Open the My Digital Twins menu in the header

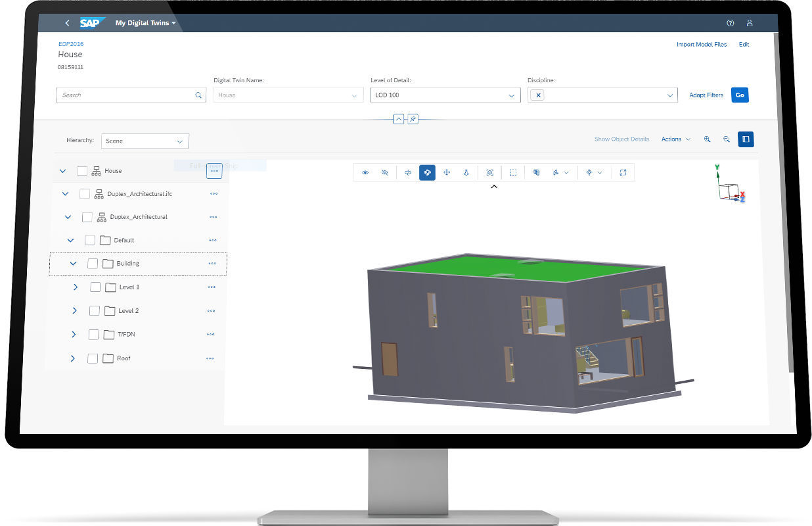(146, 22)
